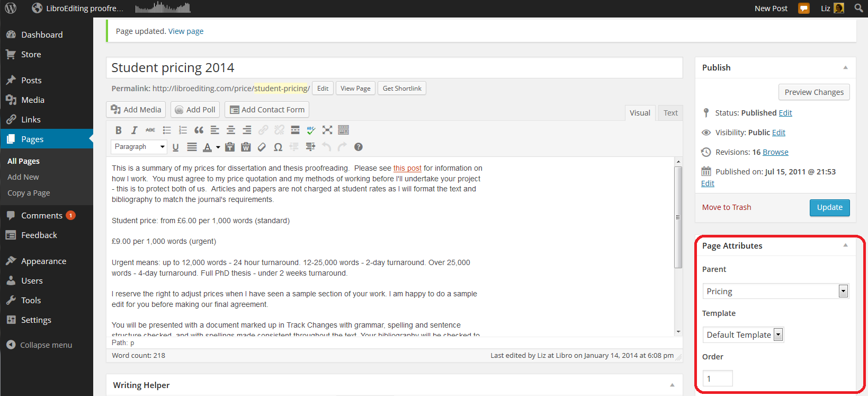The width and height of the screenshot is (868, 396).
Task: Click the Move to Trash link
Action: (726, 207)
